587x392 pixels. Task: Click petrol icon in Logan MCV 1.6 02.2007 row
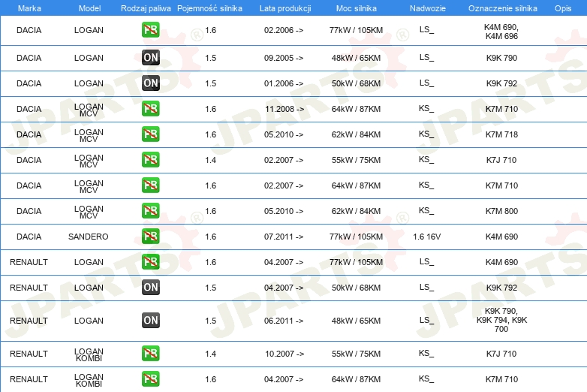(x=150, y=185)
